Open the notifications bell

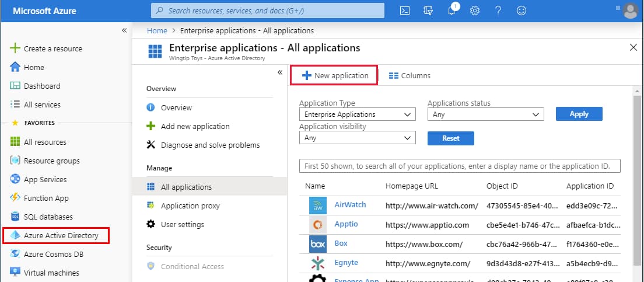452,11
